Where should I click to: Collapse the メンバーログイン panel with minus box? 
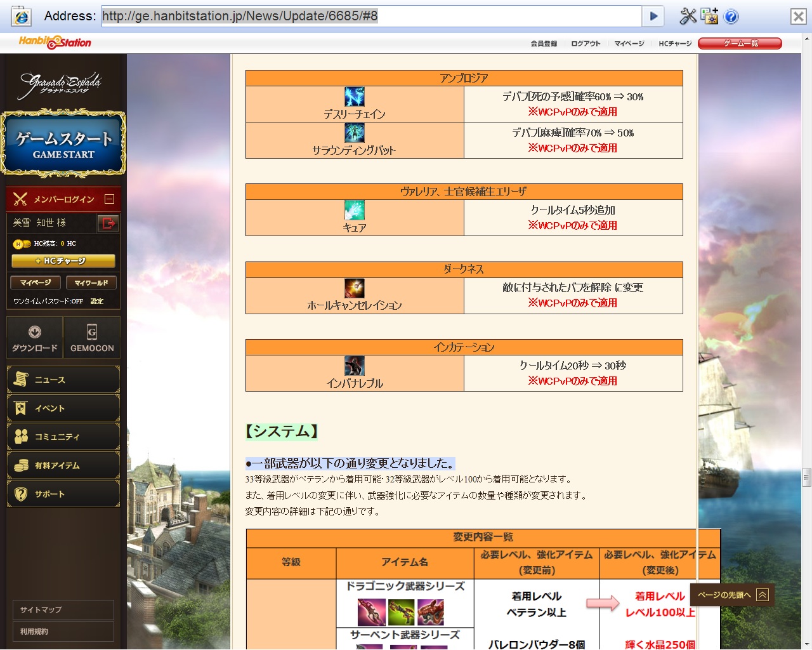tap(109, 199)
